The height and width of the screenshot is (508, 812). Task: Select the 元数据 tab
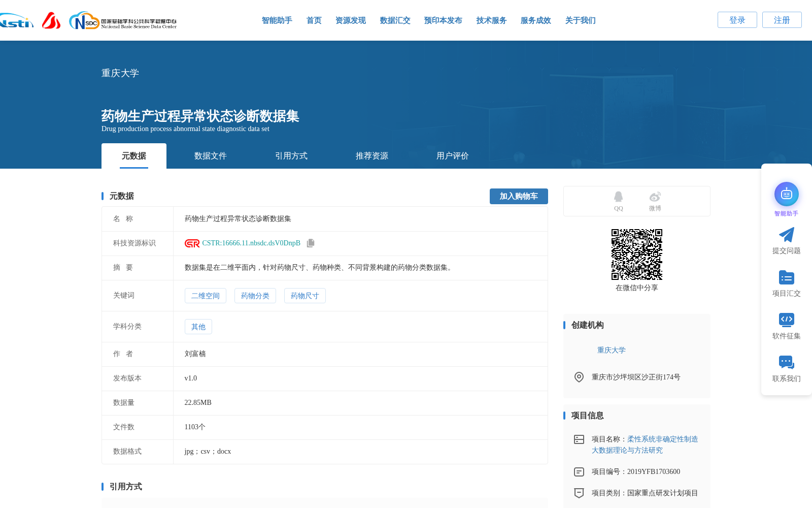[x=134, y=156]
